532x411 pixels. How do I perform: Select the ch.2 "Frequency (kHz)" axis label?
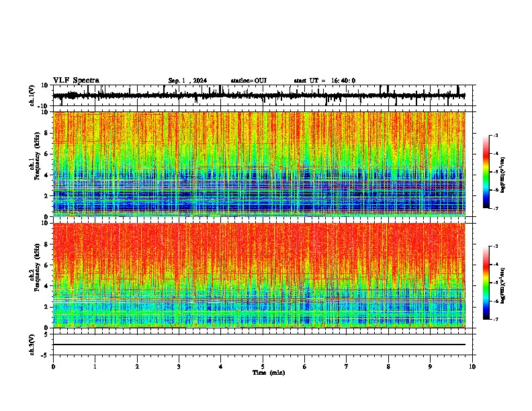pyautogui.click(x=37, y=267)
